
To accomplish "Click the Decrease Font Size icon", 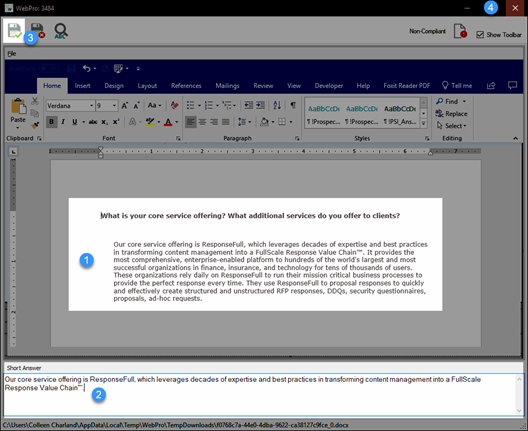I will (x=136, y=106).
